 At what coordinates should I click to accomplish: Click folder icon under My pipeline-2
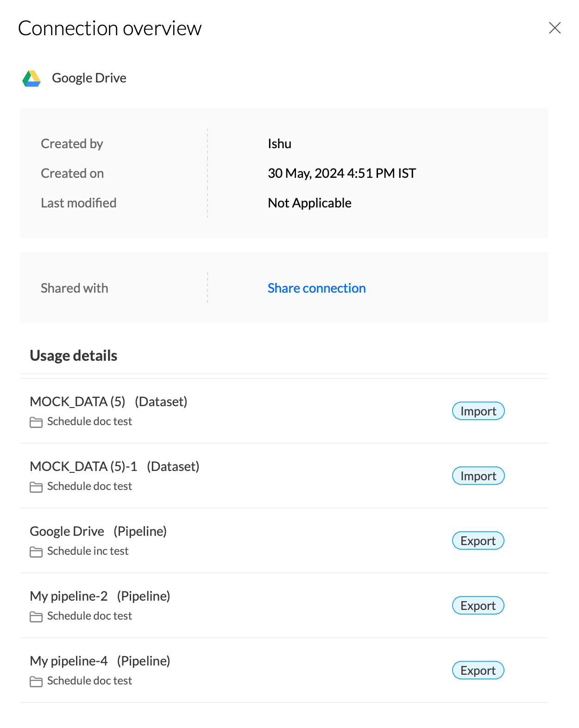click(x=36, y=616)
